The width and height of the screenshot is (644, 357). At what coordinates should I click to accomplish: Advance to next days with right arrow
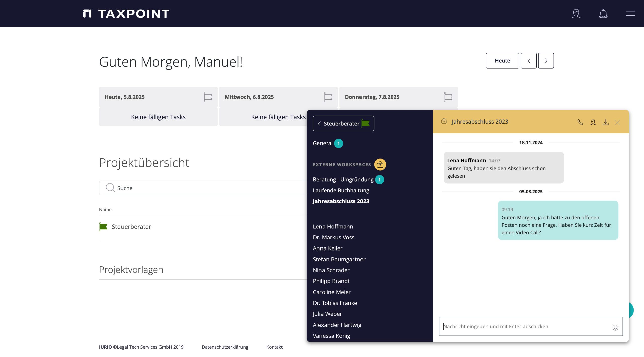tap(546, 61)
